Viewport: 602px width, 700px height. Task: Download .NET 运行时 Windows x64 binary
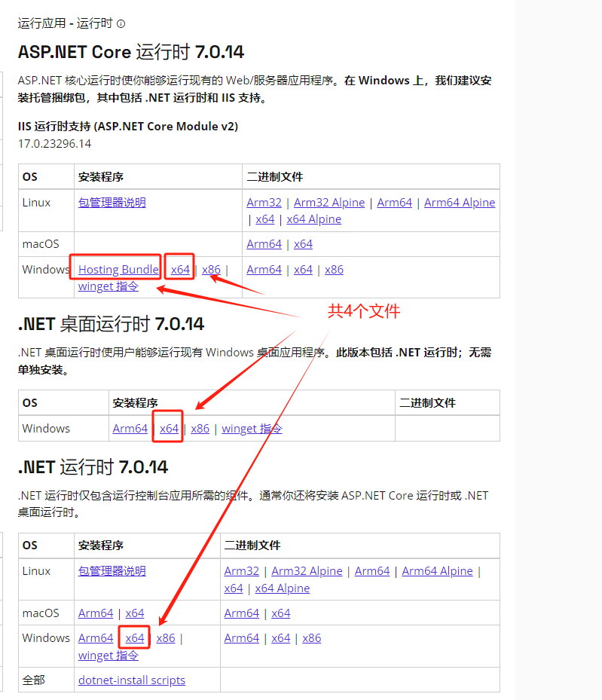coord(281,638)
